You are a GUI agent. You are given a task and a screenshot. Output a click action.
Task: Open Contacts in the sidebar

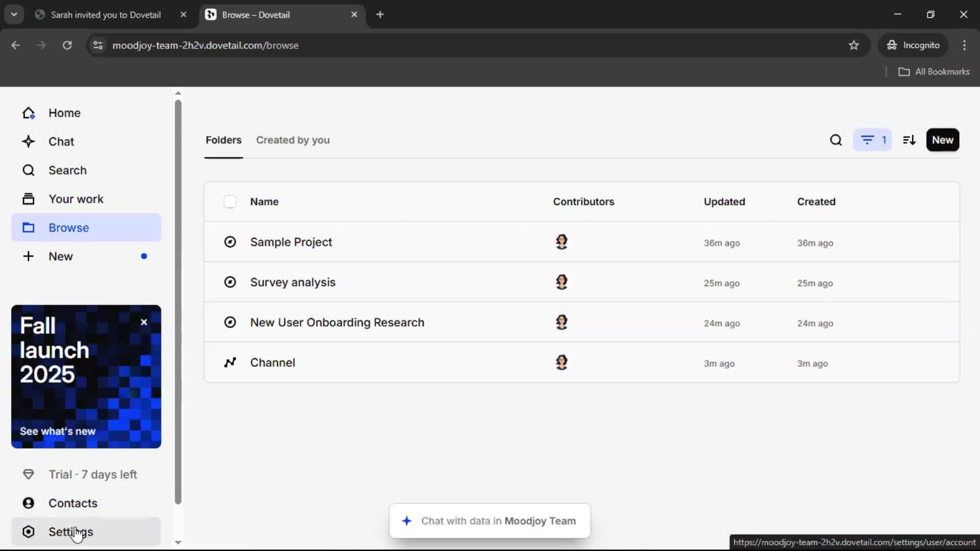tap(72, 503)
